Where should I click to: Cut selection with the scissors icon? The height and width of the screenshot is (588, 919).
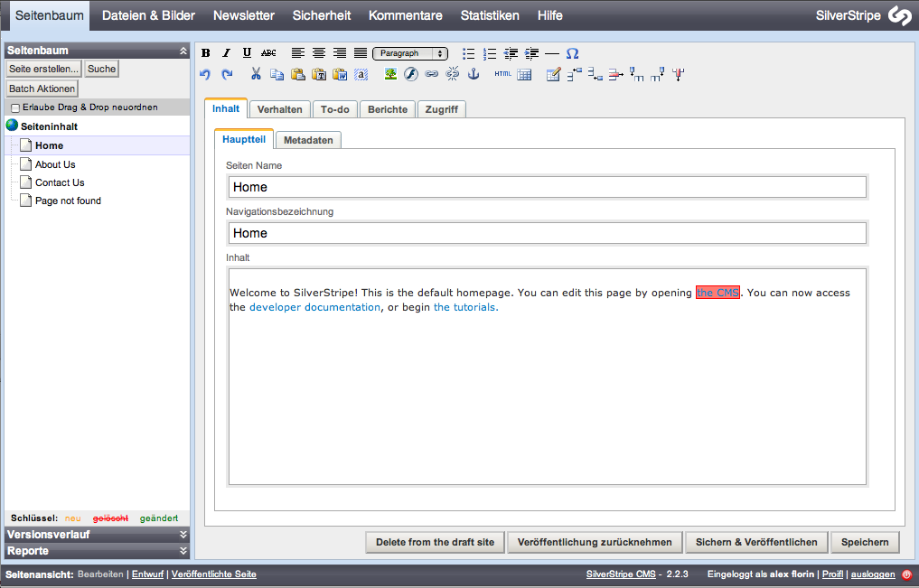(x=256, y=74)
